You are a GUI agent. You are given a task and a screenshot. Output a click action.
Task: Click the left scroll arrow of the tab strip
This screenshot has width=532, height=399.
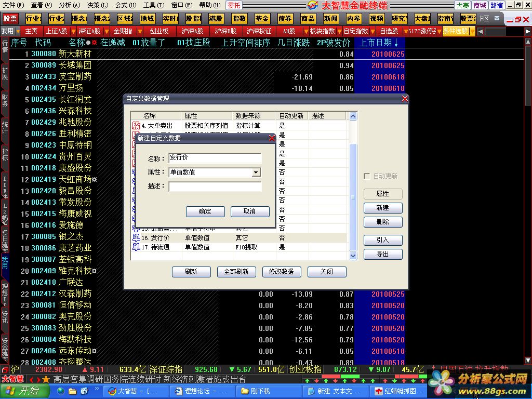[481, 31]
